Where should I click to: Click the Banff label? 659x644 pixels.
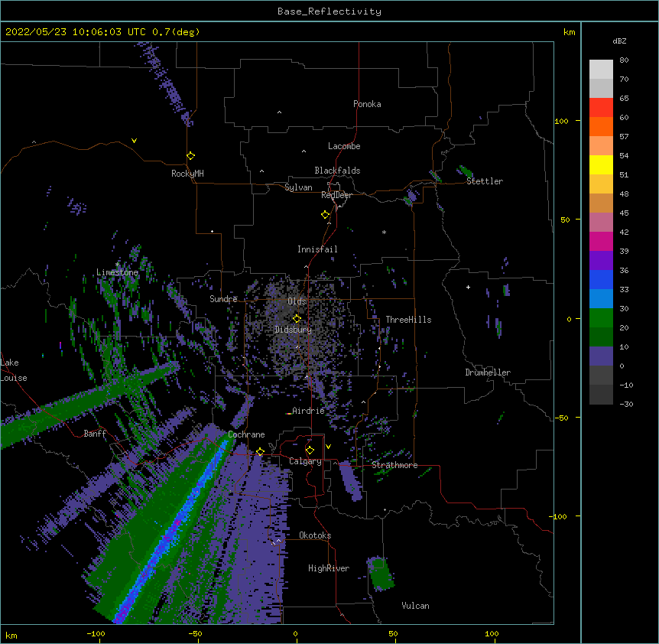point(95,434)
